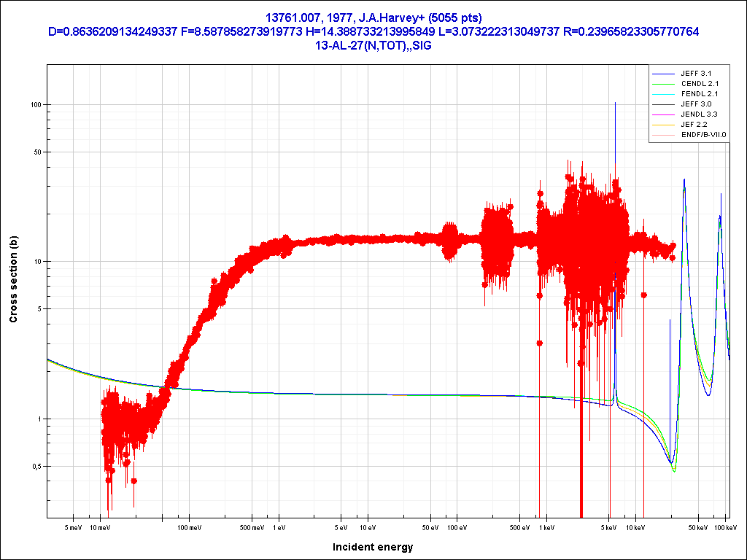Click the '10 meV' x-axis tick label
This screenshot has height=560, width=747.
[100, 527]
